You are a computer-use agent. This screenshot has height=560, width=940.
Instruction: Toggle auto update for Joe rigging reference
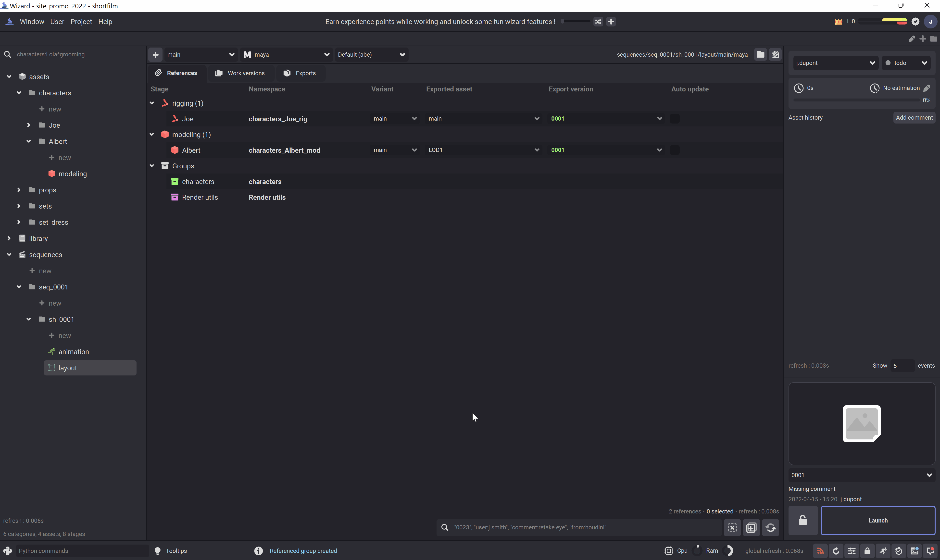pos(674,119)
